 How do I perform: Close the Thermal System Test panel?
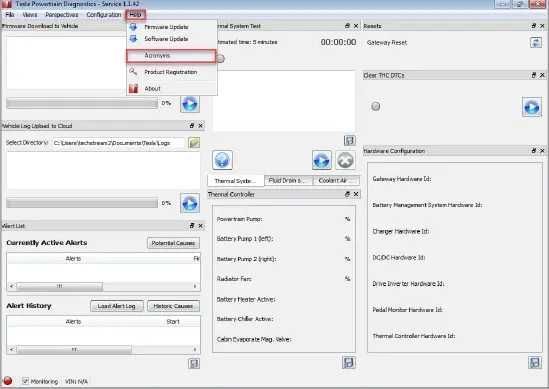tap(356, 26)
